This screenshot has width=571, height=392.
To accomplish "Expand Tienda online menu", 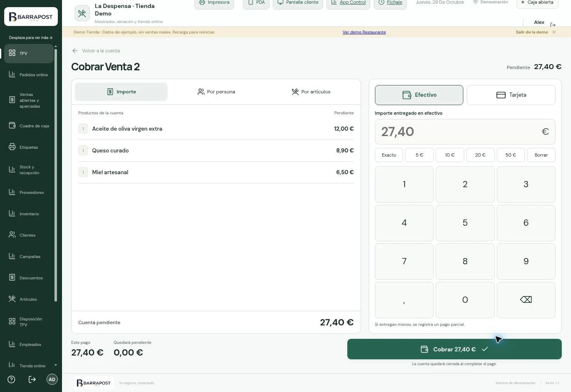I will tap(28, 366).
